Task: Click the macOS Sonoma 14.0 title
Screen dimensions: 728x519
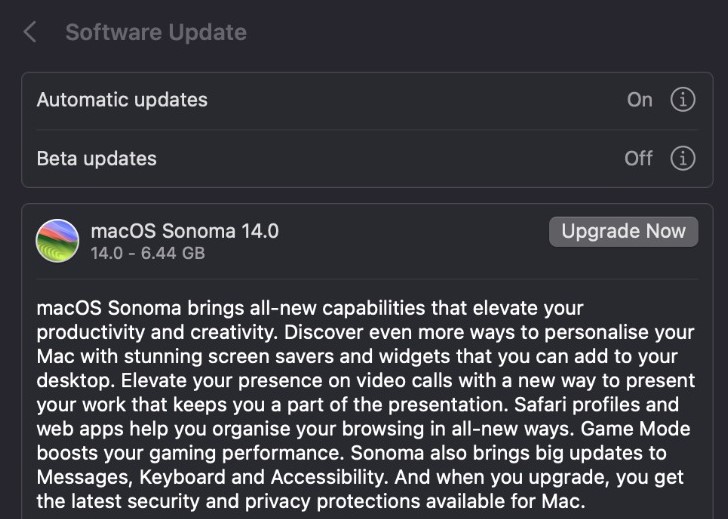Action: pyautogui.click(x=184, y=231)
